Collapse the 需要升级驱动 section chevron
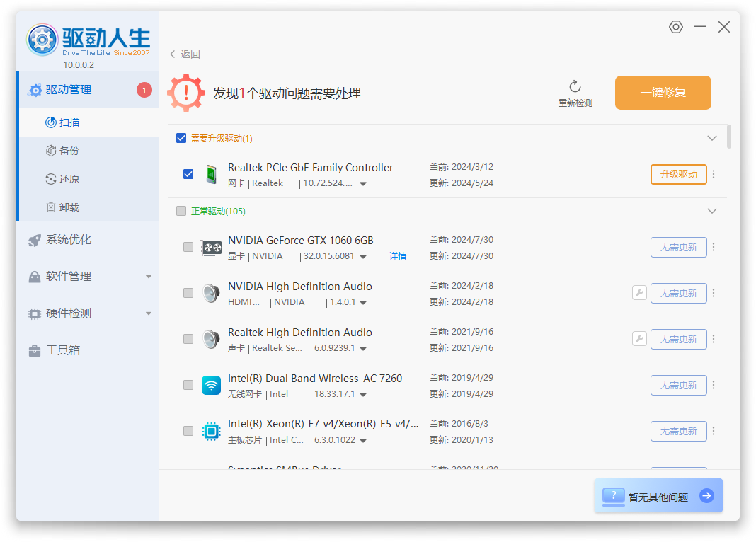Viewport: 756px width, 542px height. (712, 138)
